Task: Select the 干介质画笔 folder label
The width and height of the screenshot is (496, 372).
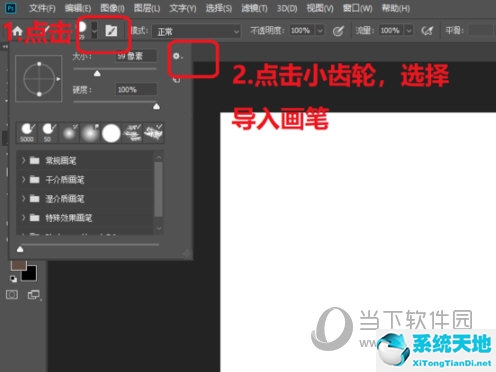Action: 65,180
